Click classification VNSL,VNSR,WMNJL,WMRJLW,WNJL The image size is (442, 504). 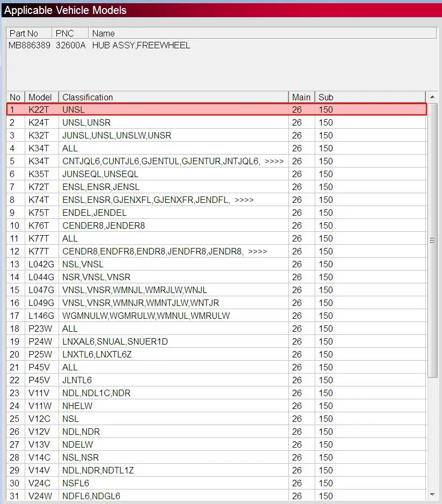[134, 290]
